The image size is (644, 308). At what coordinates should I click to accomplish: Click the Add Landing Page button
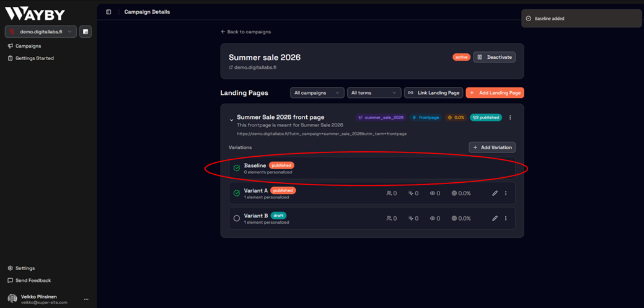click(495, 93)
